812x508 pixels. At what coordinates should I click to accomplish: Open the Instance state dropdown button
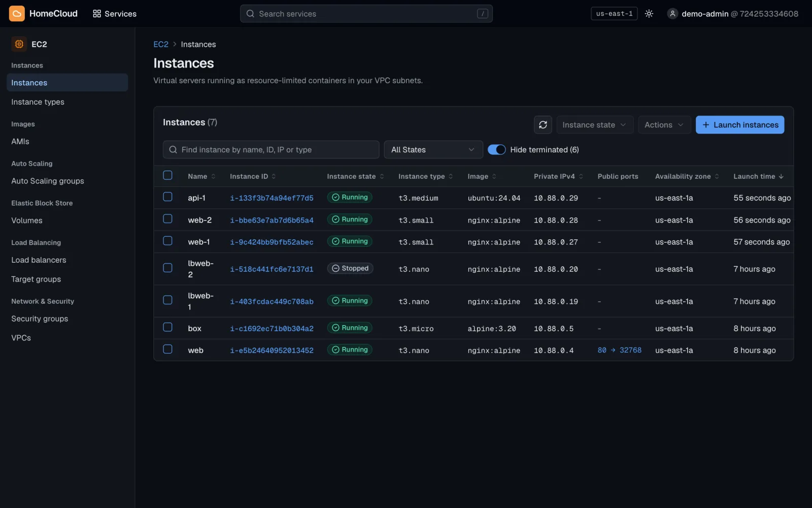(x=595, y=125)
